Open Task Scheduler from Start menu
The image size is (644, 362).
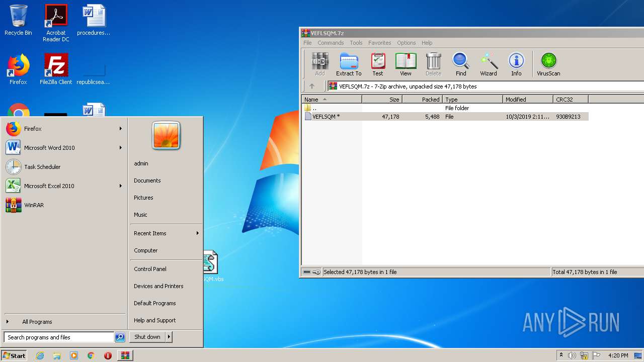point(64,167)
